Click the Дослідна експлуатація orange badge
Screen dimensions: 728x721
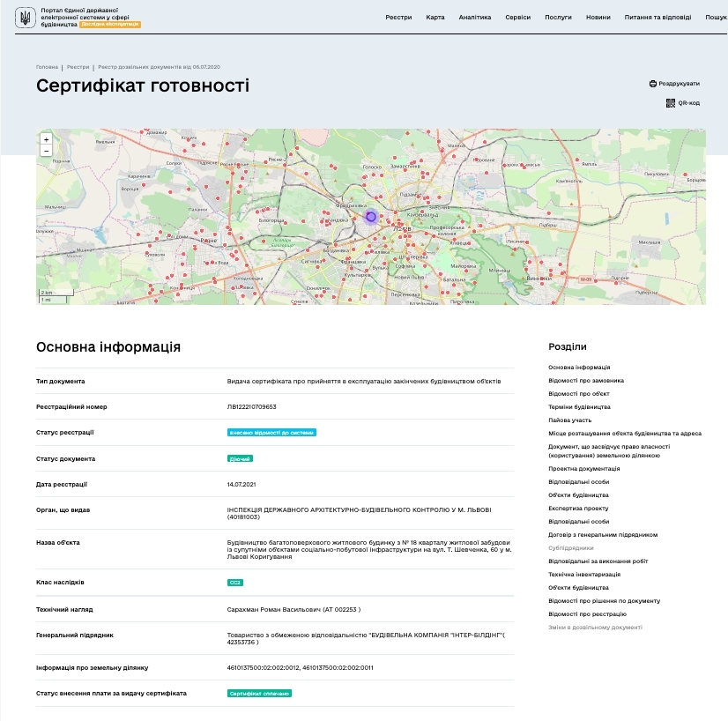[x=110, y=24]
